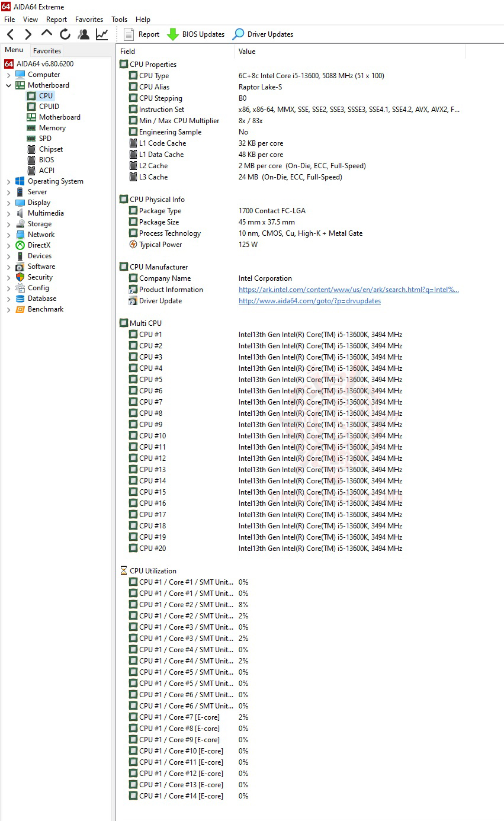Click Driver Updates in toolbar

(x=262, y=34)
